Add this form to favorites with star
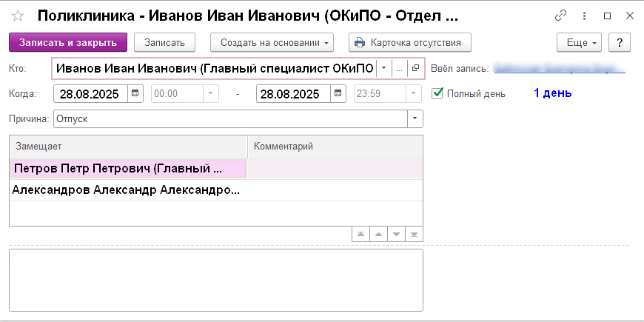This screenshot has height=322, width=644. (18, 16)
